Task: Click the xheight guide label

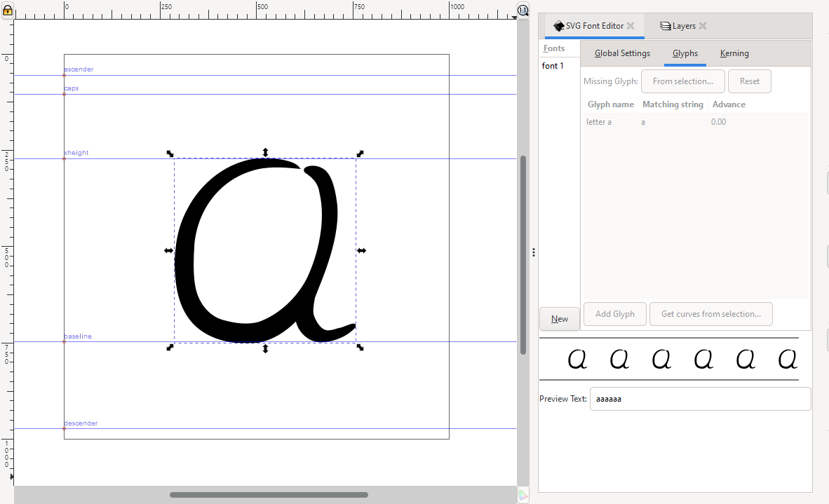Action: (x=76, y=153)
